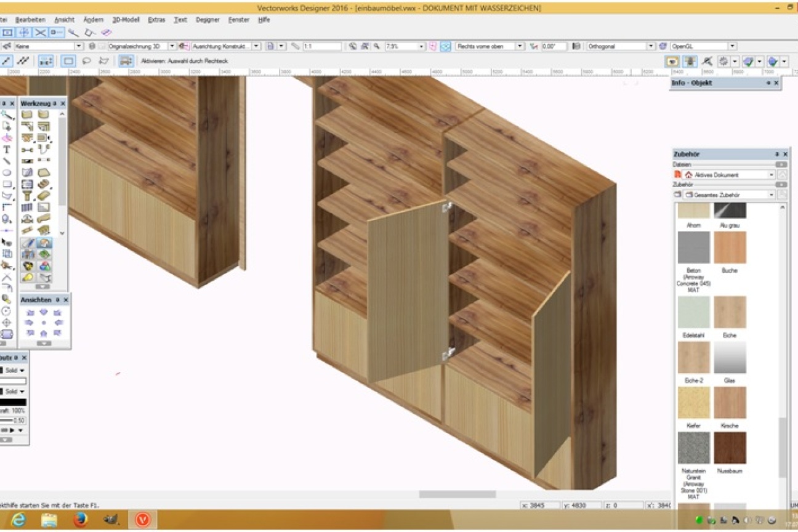Image resolution: width=798 pixels, height=532 pixels.
Task: Select the Text tool in left palette
Action: pos(7,149)
